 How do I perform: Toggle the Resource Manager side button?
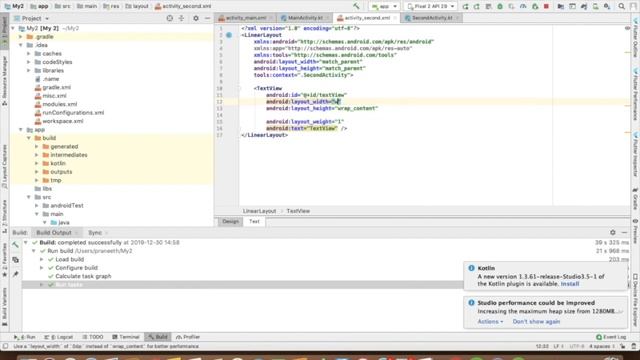[4, 80]
